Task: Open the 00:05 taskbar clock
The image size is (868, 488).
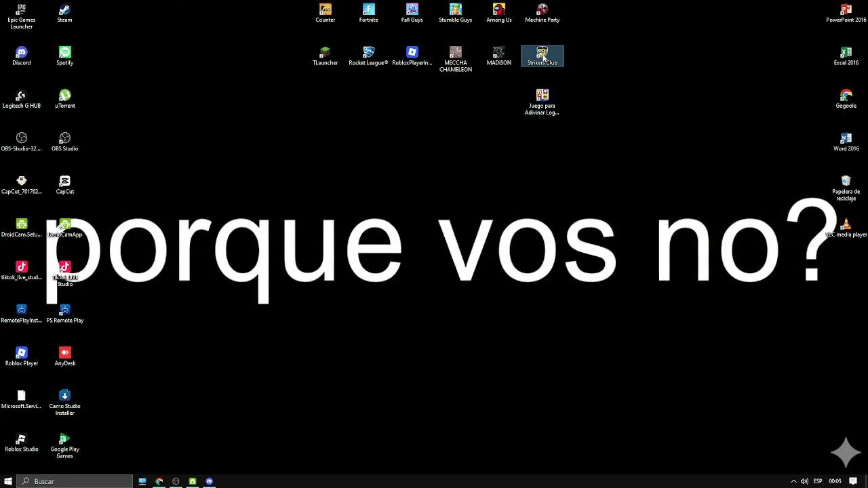Action: (835, 481)
